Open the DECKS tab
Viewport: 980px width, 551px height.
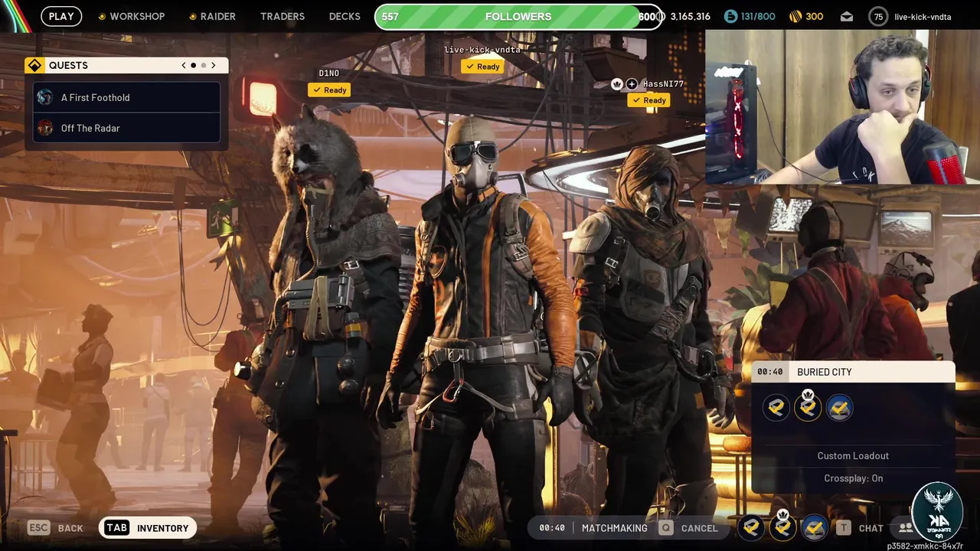[x=345, y=16]
